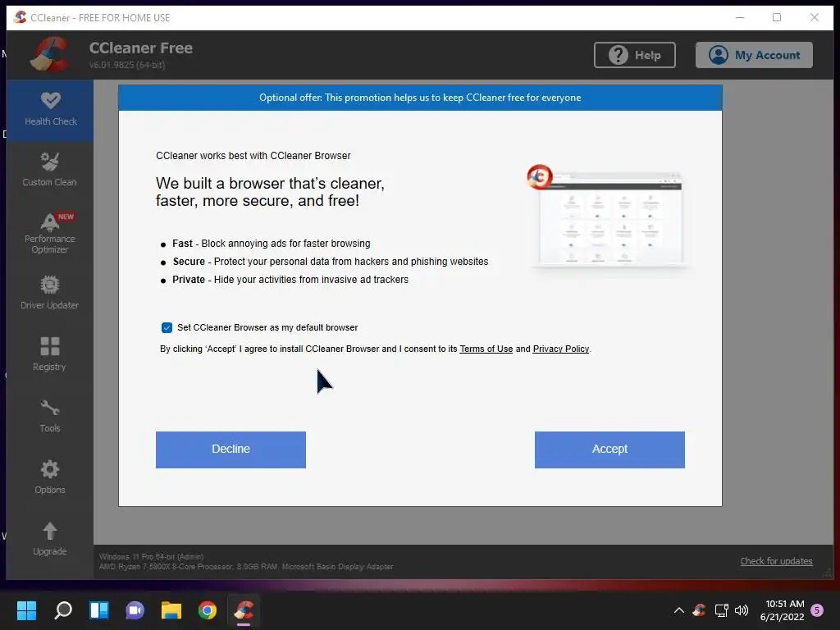Click the 'Secure - Protect your personal data' line
This screenshot has width=840, height=630.
pos(331,262)
